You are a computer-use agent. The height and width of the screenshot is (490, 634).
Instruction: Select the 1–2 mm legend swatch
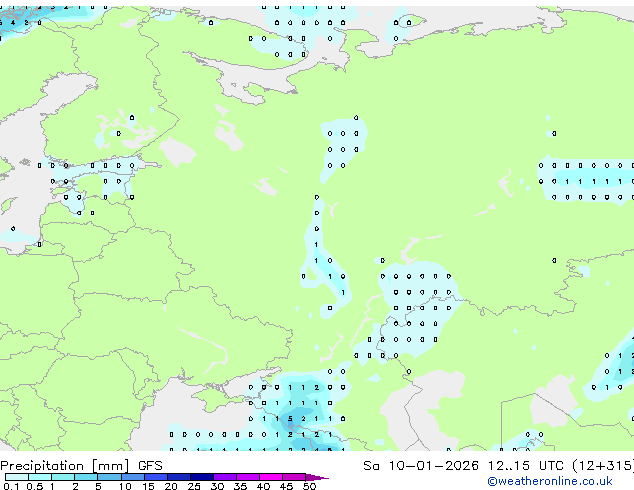click(63, 477)
